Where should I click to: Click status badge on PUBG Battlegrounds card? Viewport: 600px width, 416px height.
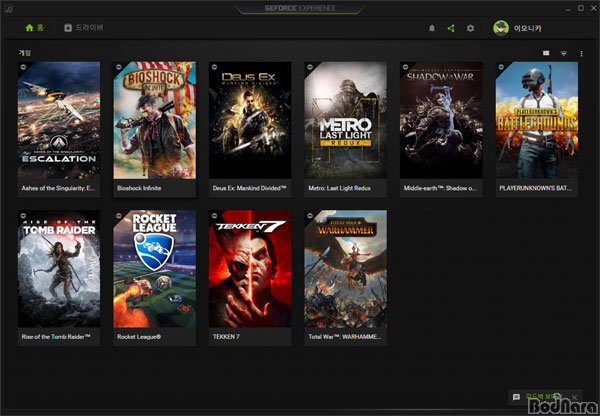click(501, 67)
